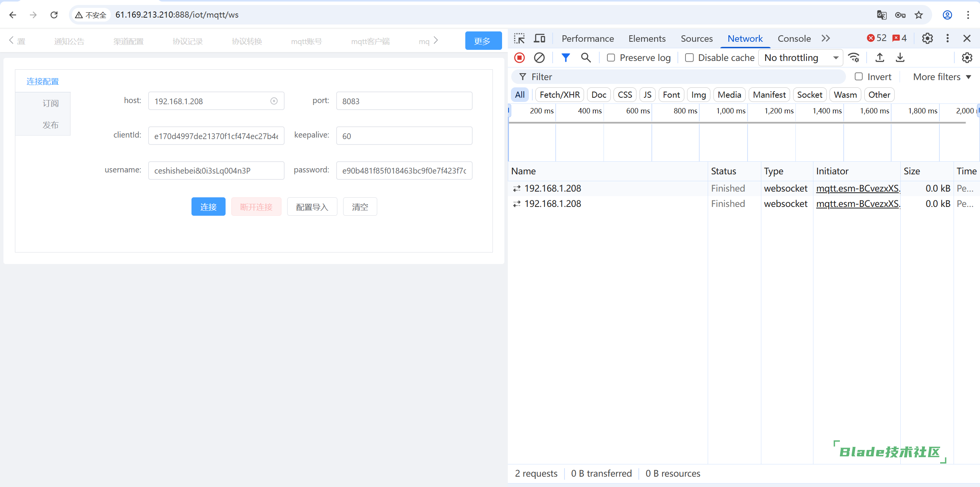Switch to the Console tab

point(794,38)
